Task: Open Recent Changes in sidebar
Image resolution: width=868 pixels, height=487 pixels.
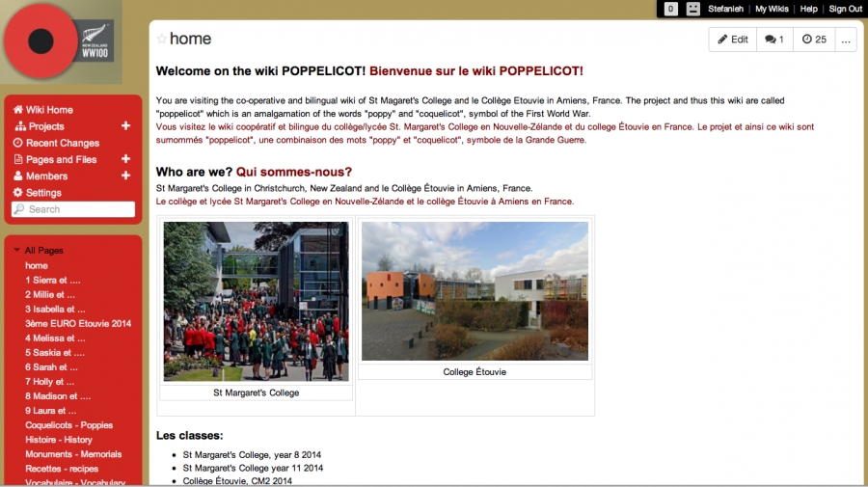Action: (63, 143)
